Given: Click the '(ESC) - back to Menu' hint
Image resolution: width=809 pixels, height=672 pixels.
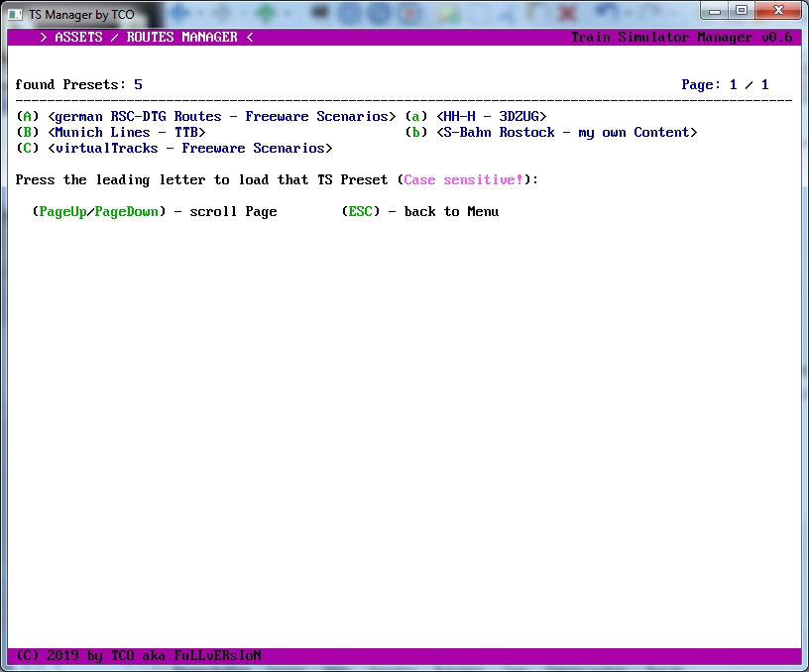Looking at the screenshot, I should 420,212.
